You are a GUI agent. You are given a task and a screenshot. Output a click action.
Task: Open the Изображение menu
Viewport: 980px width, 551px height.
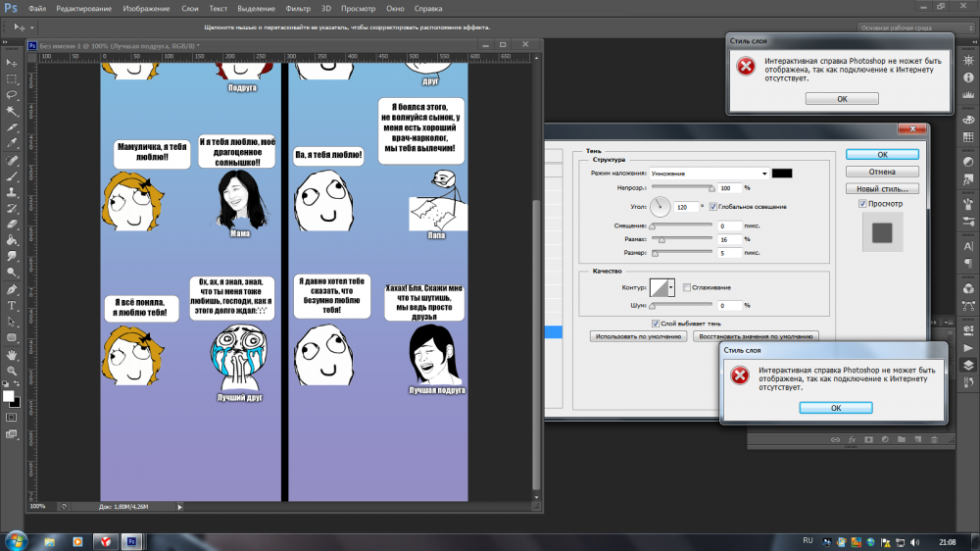[x=146, y=9]
